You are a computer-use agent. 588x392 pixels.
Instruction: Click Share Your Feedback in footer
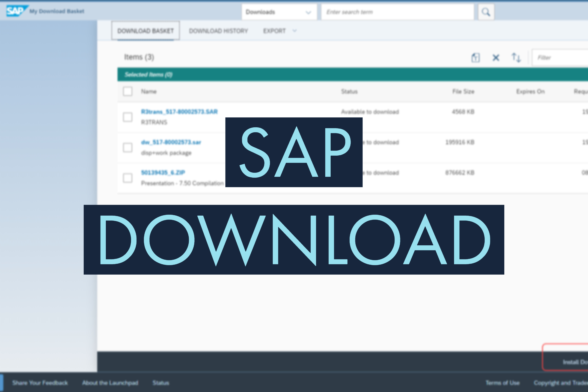40,383
